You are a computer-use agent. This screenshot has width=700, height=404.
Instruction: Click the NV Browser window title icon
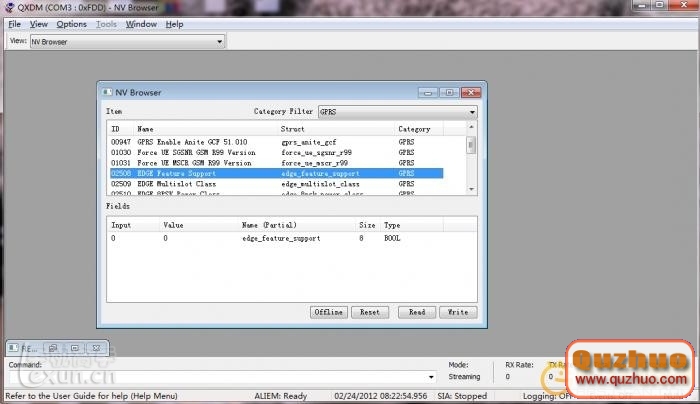pos(107,92)
